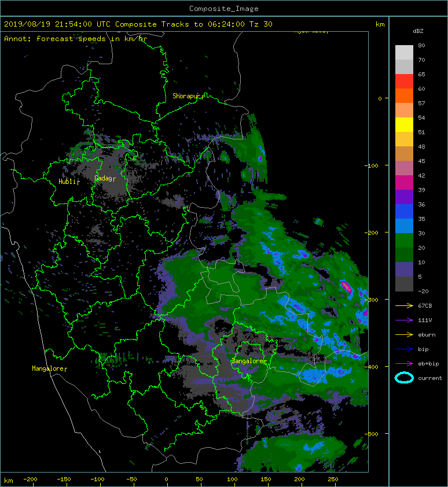Click the 'eb+bip' legend label
448x487 pixels.
[x=428, y=363]
